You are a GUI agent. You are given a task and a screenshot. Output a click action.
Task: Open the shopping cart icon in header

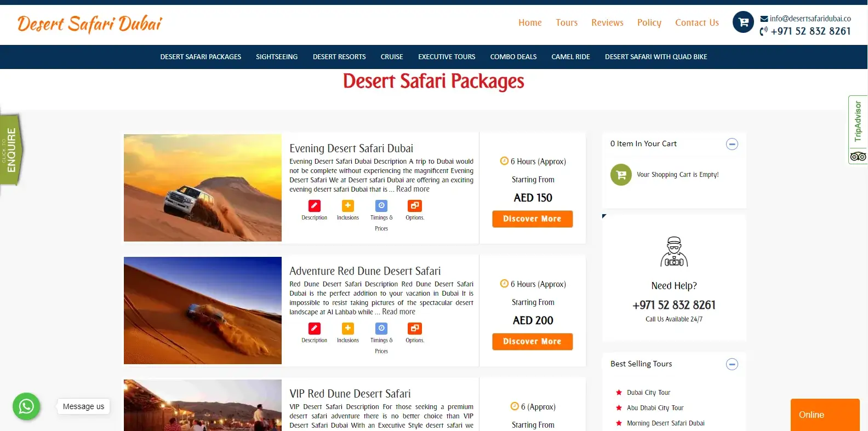pos(743,22)
